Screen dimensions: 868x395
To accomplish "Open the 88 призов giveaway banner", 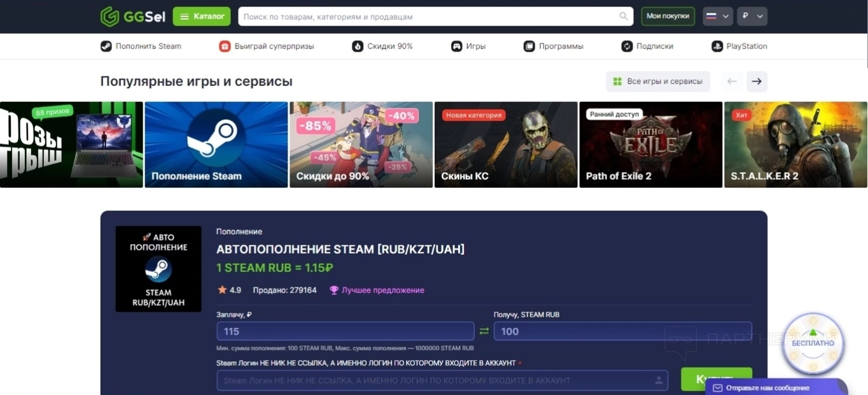I will point(71,145).
